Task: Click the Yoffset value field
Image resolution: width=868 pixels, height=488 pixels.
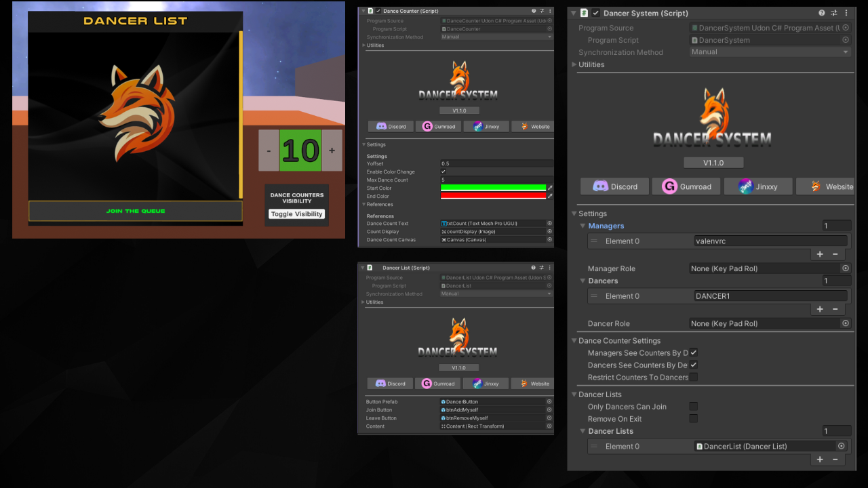Action: (x=496, y=163)
